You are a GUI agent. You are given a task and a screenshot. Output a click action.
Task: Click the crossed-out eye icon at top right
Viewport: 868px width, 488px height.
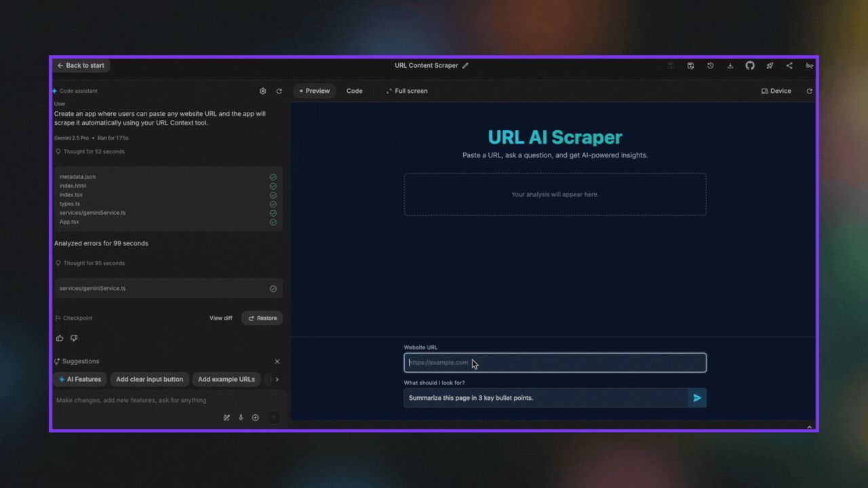pyautogui.click(x=809, y=66)
